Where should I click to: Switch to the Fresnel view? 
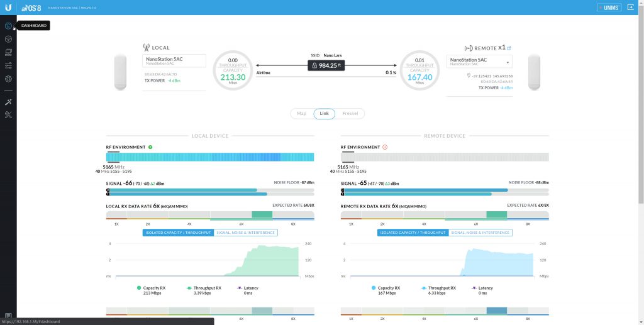[350, 114]
